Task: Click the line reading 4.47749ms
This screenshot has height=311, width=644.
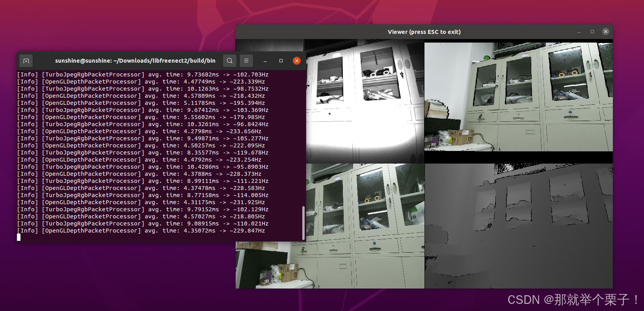Action: 141,82
